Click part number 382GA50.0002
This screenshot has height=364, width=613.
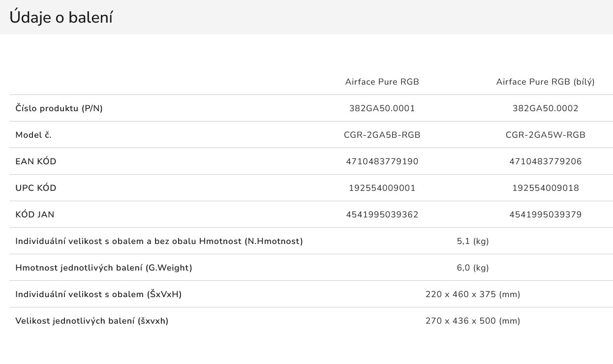545,108
